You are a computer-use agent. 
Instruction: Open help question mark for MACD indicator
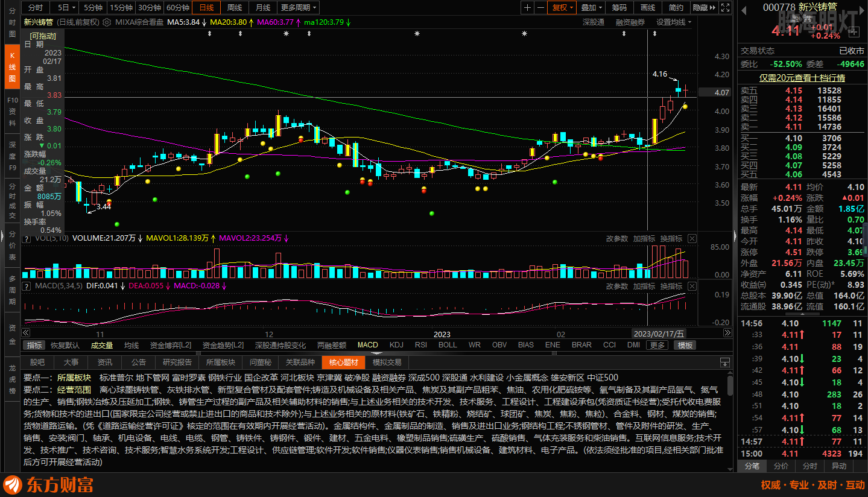[x=26, y=285]
